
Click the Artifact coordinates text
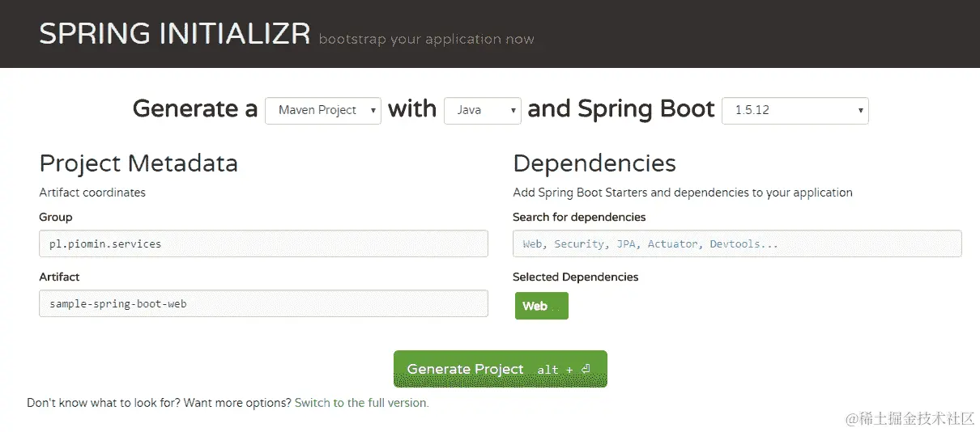92,193
